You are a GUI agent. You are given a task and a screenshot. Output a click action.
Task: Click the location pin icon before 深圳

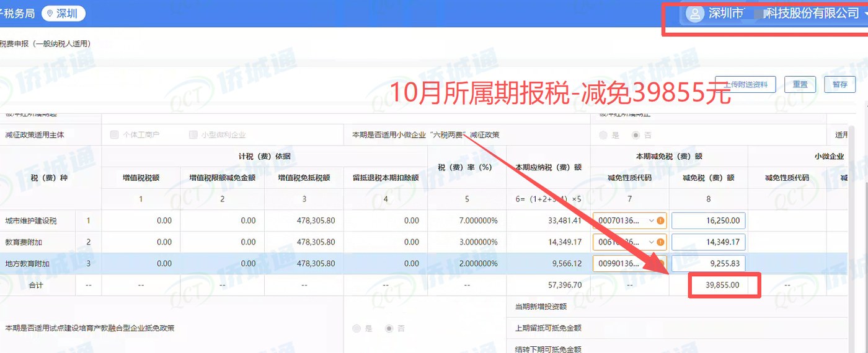click(x=50, y=14)
